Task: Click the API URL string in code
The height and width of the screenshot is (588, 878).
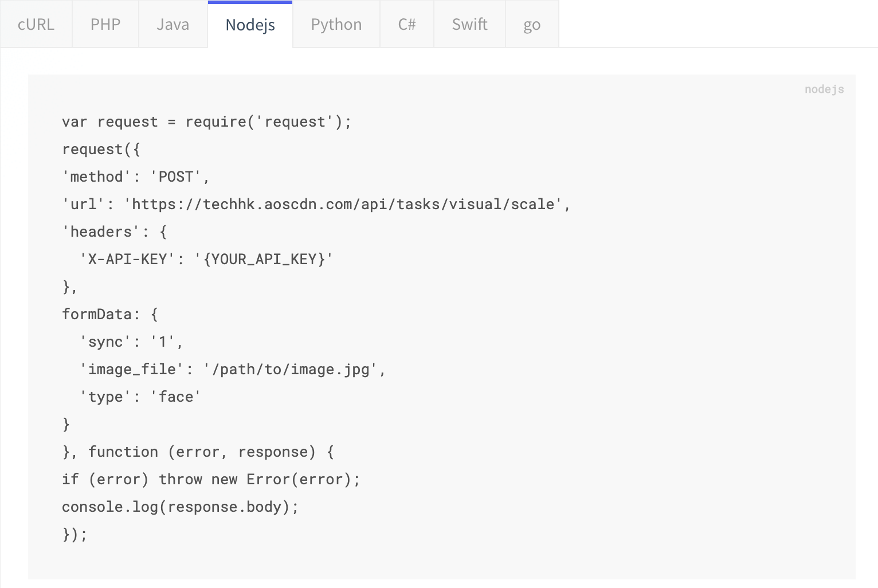Action: coord(343,205)
